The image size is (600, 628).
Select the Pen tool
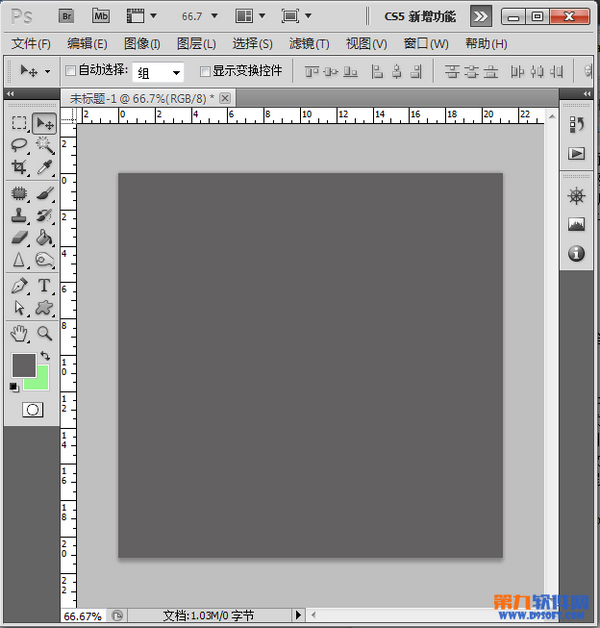(x=19, y=286)
